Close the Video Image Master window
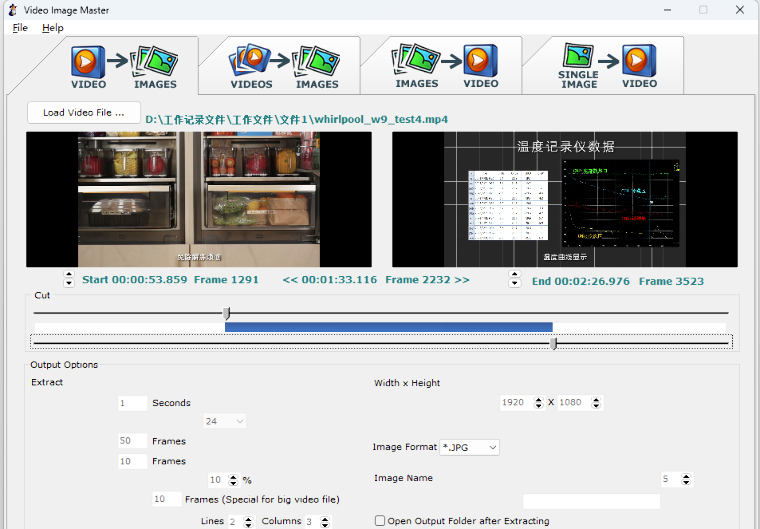 pos(740,10)
